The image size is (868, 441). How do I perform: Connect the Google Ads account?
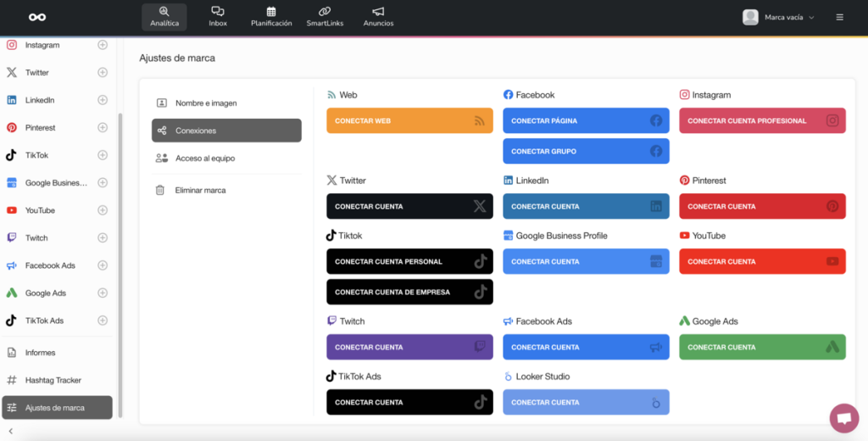[x=762, y=348]
